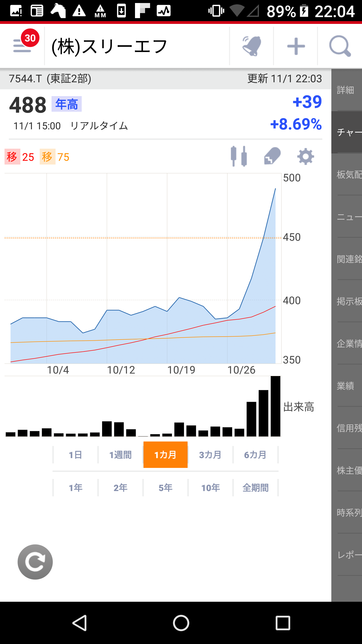Tap the Android home button
This screenshot has width=362, height=644.
click(x=181, y=623)
